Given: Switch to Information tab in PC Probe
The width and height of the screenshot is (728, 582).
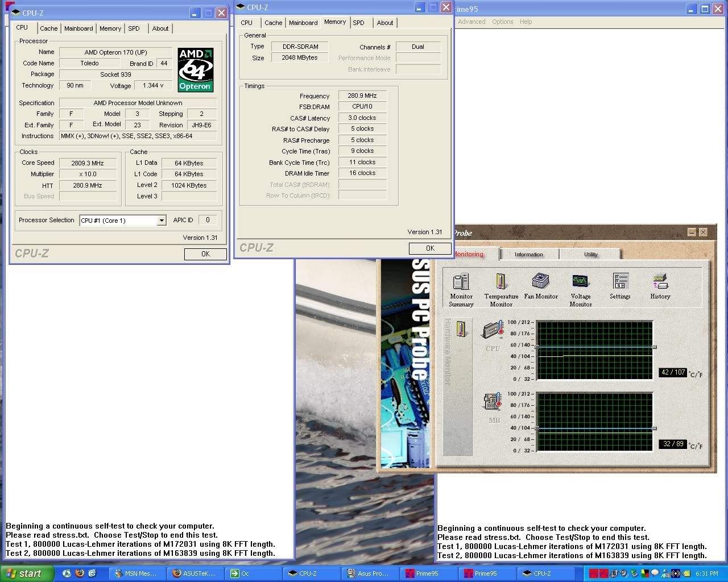Looking at the screenshot, I should [x=528, y=254].
